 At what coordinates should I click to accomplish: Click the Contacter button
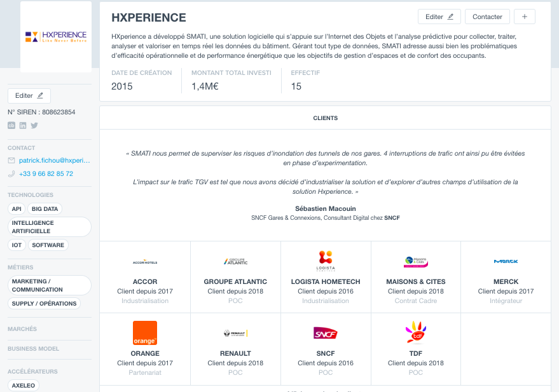[487, 17]
